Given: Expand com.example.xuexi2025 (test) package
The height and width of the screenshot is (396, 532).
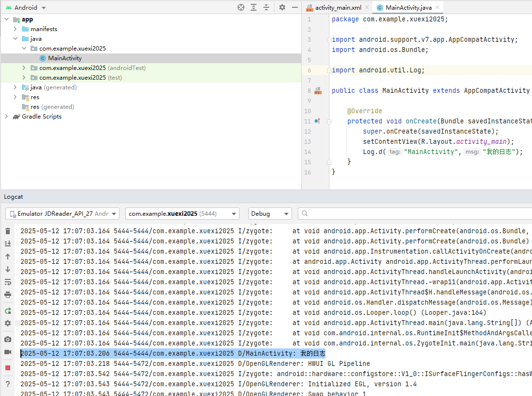Looking at the screenshot, I should [x=24, y=78].
